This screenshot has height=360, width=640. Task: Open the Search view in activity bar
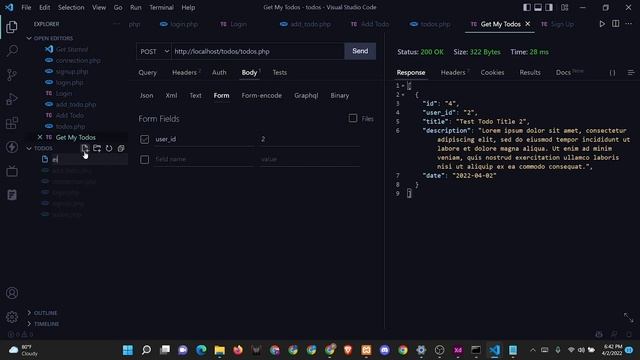coord(12,51)
